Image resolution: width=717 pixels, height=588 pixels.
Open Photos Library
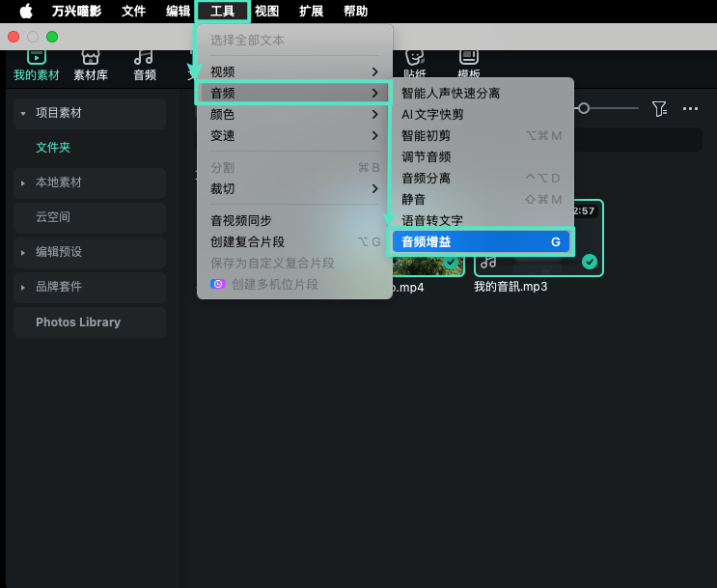coord(90,322)
